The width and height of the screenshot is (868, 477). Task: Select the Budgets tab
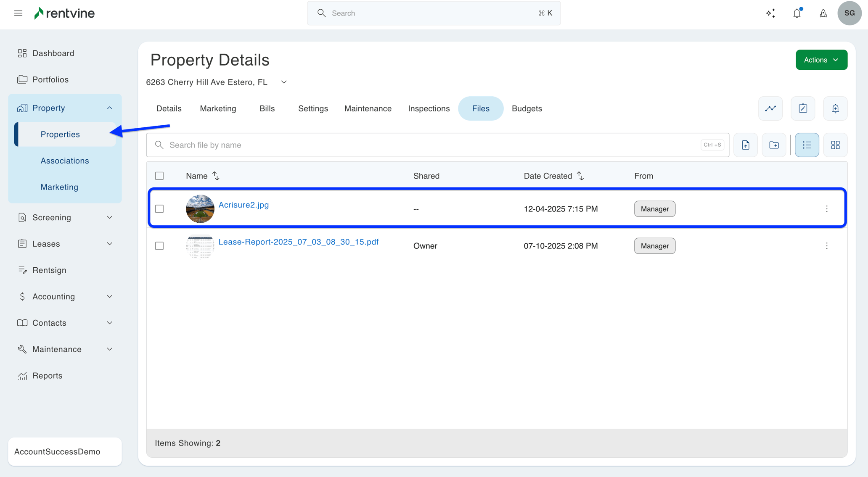click(527, 108)
